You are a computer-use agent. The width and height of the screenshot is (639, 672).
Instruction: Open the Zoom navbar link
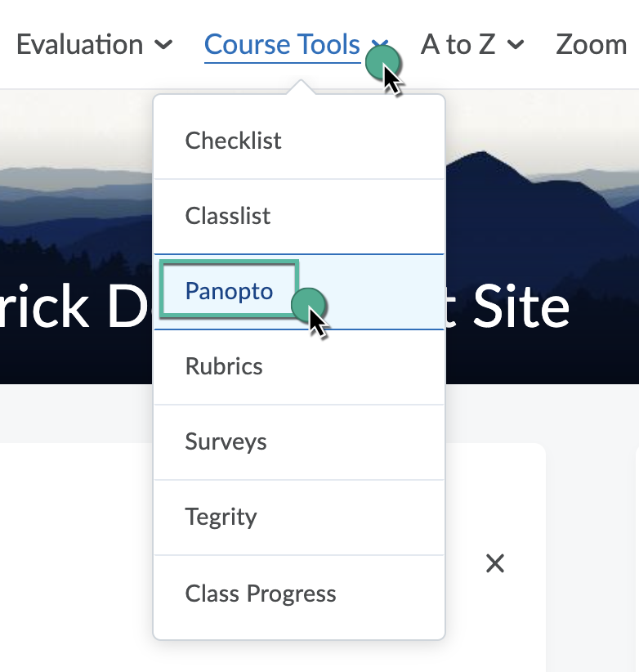point(591,44)
